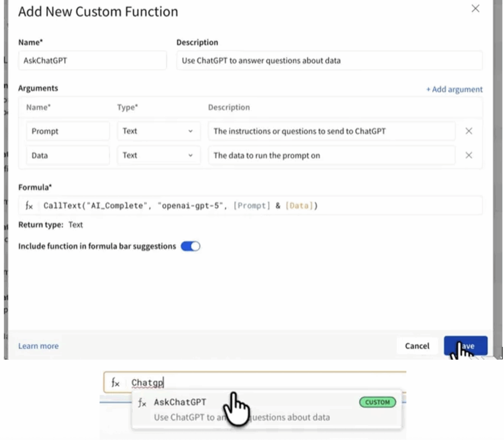Image resolution: width=504 pixels, height=440 pixels.
Task: Click the fx icon in Formula field
Action: click(x=29, y=206)
